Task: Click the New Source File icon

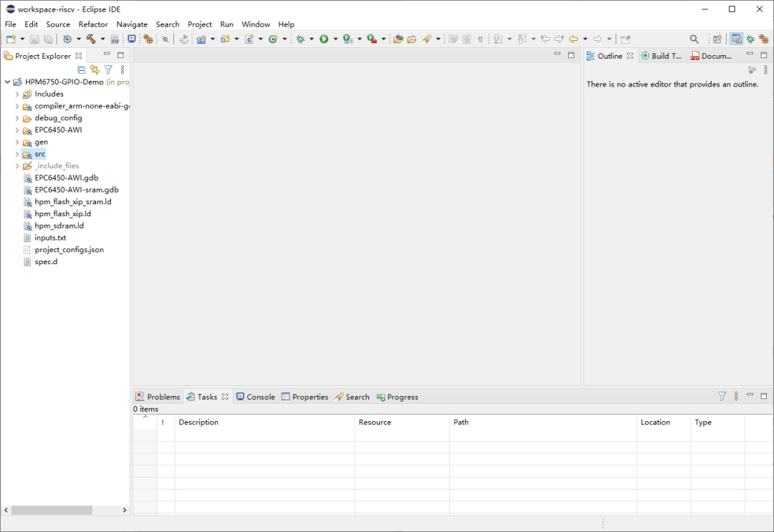Action: (249, 39)
